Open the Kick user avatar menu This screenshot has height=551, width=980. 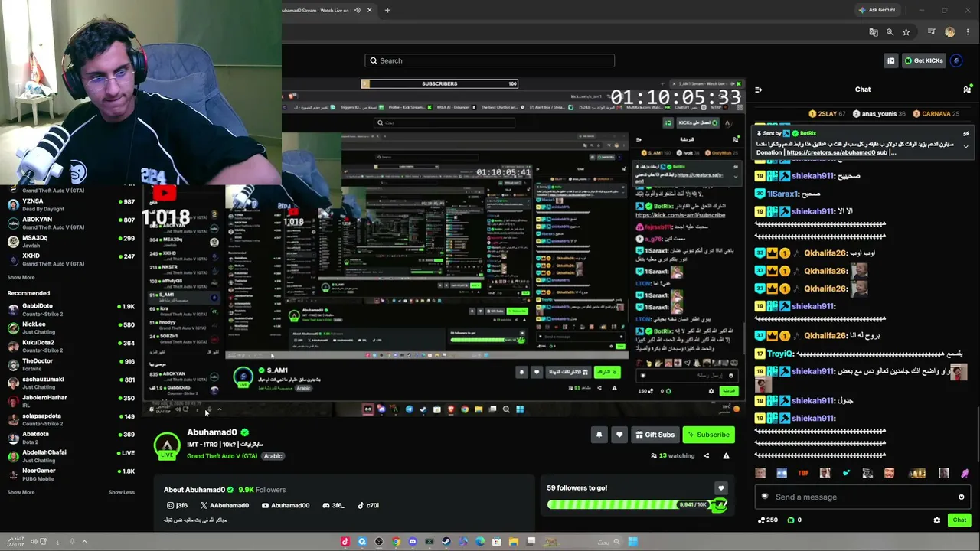[956, 60]
